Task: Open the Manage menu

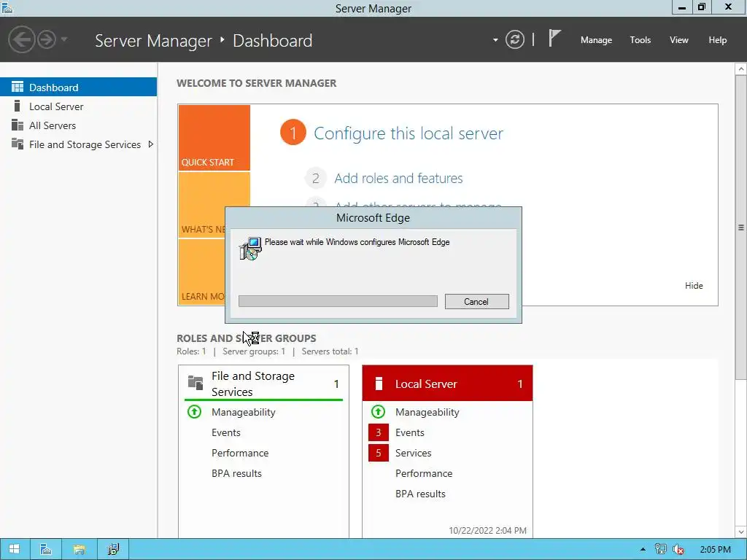Action: (x=596, y=40)
